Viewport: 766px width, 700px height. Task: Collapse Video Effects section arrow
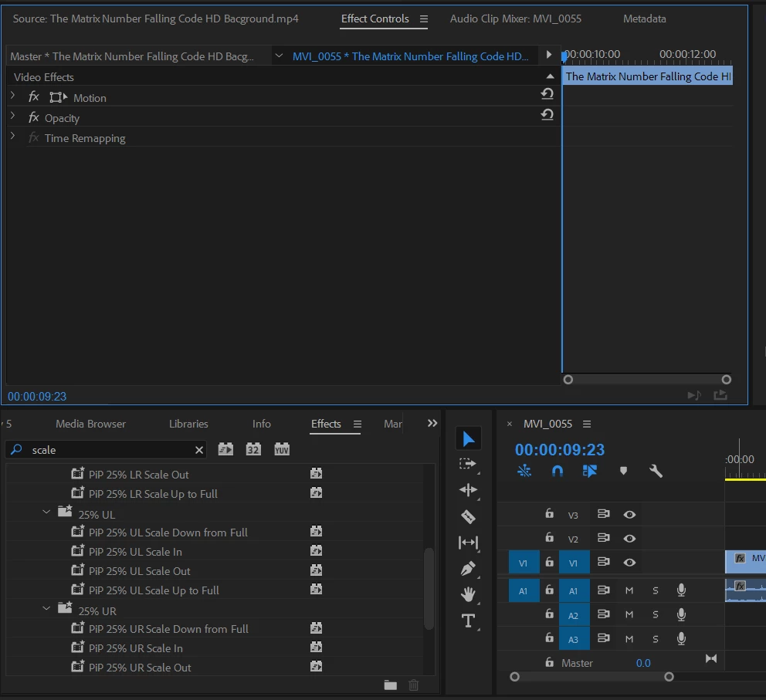coord(550,76)
